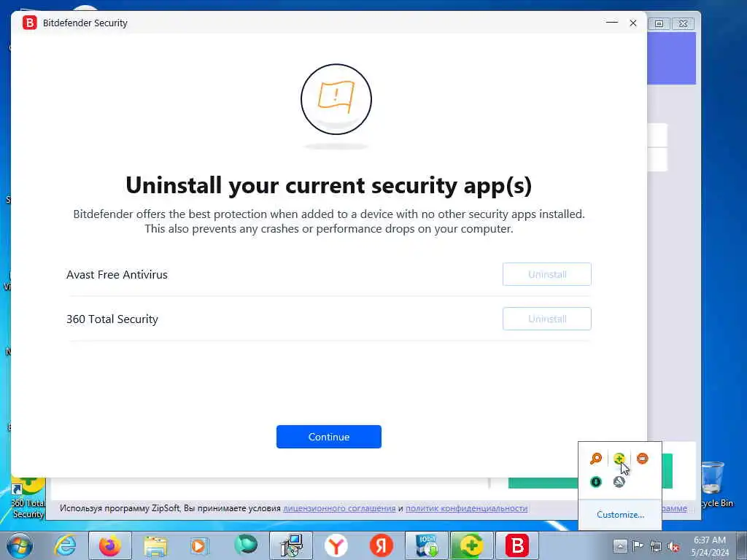Viewport: 747px width, 560px height.
Task: Switch to 360 Total Security taskbar button
Action: point(472,545)
